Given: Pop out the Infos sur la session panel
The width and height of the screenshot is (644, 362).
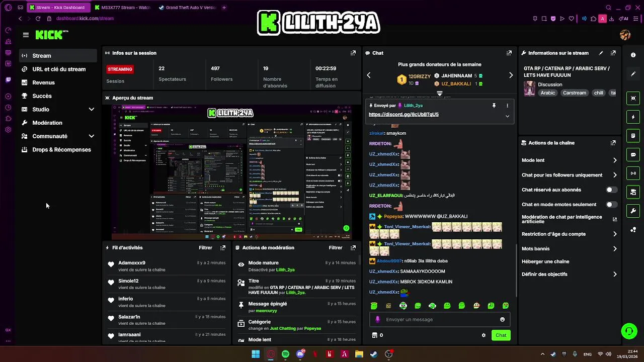Looking at the screenshot, I should [353, 53].
